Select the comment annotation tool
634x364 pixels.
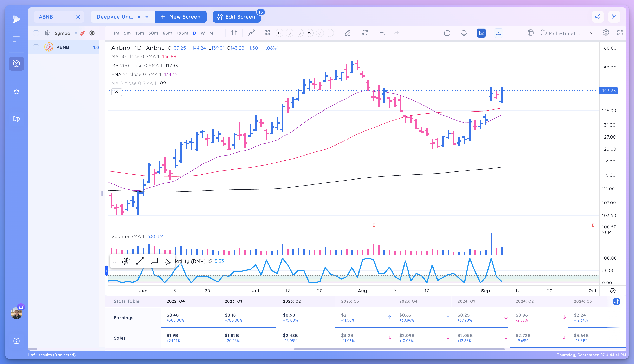coord(154,261)
